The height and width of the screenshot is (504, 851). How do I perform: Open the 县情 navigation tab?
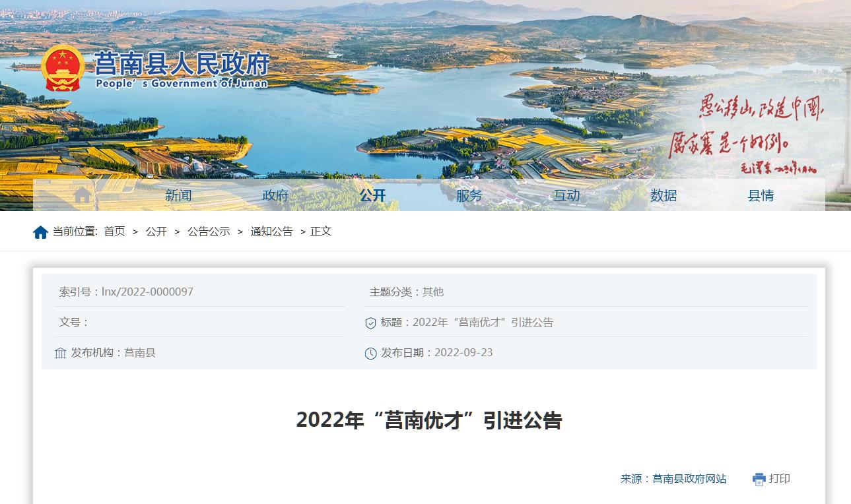click(761, 195)
